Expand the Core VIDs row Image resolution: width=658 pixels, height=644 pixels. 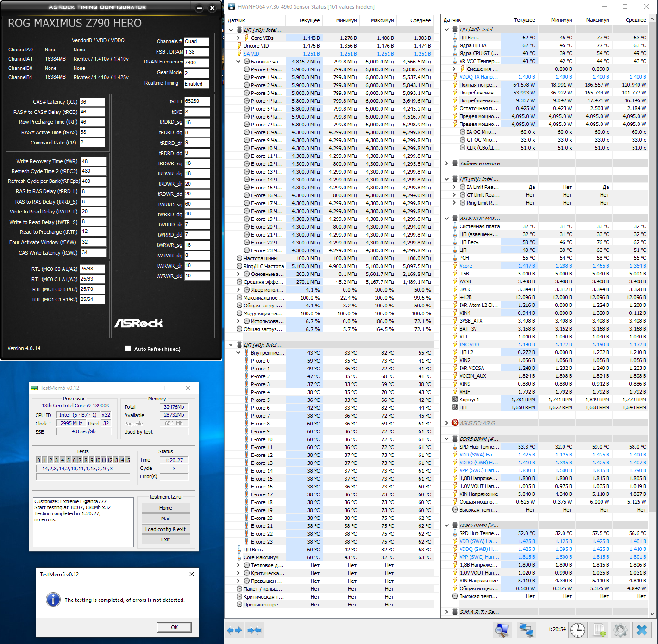(x=238, y=38)
